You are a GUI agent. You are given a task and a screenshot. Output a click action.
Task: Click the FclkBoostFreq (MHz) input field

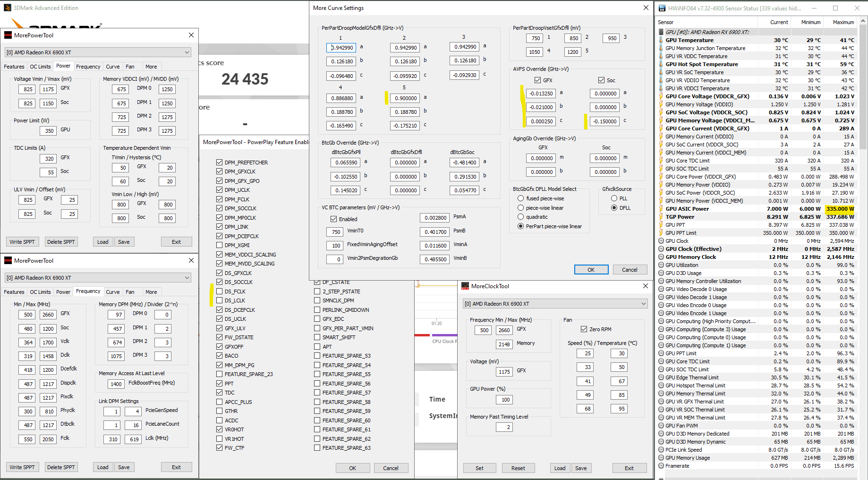116,384
